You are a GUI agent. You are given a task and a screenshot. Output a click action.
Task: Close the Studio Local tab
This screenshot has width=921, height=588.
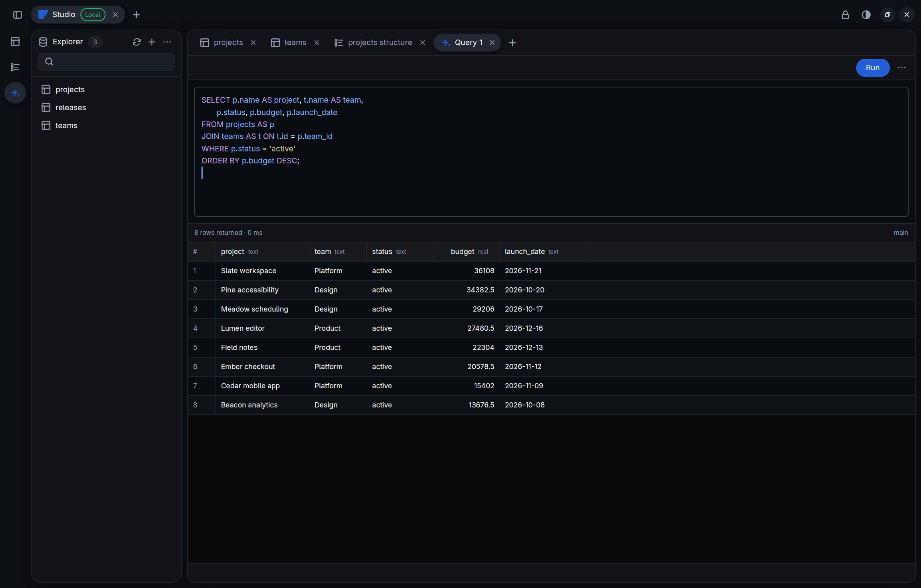[x=115, y=15]
